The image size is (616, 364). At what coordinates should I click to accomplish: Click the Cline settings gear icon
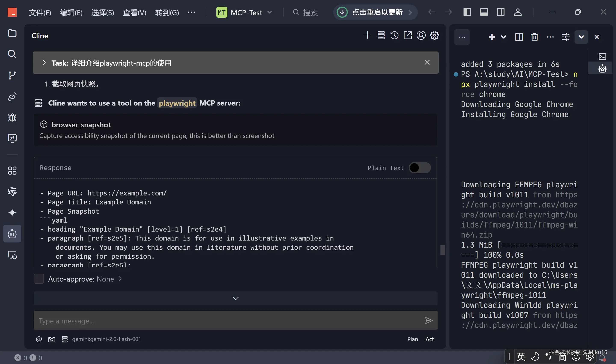point(434,35)
